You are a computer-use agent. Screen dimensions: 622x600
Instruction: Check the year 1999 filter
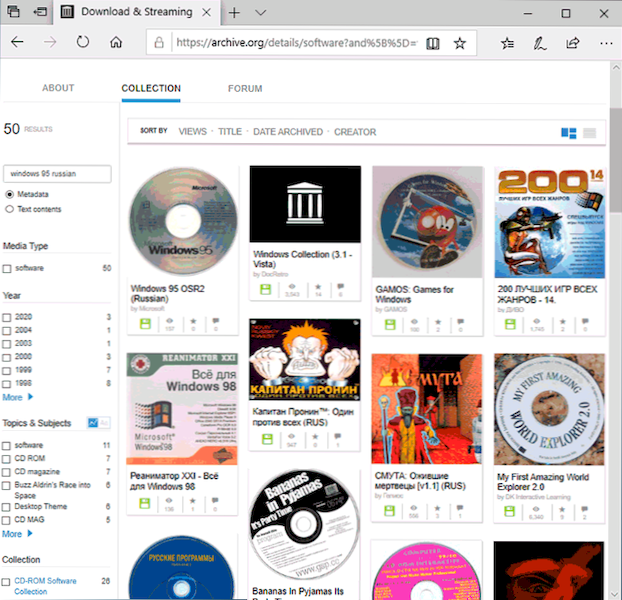click(x=6, y=371)
